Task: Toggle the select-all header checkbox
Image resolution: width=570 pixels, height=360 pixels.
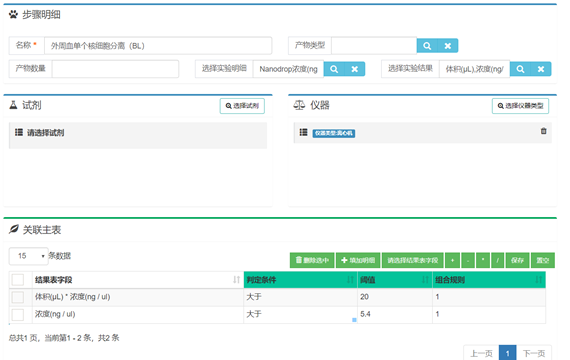Action: tap(18, 280)
